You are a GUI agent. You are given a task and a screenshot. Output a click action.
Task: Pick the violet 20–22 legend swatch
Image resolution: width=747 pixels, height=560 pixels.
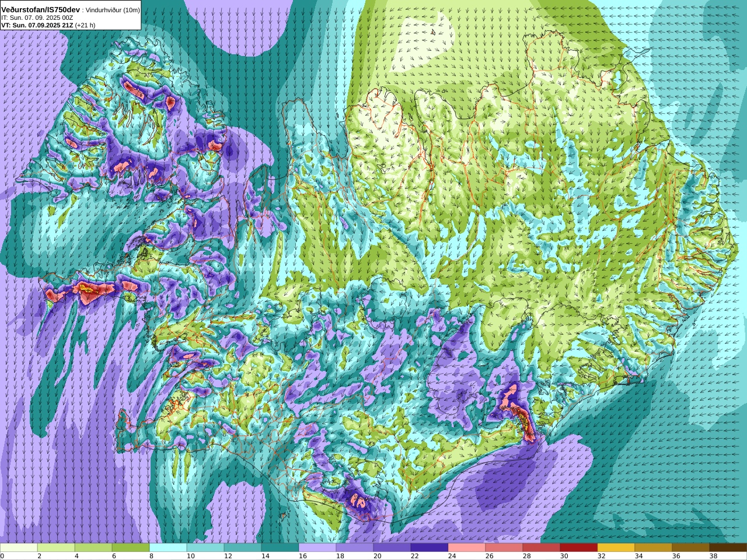[392, 548]
